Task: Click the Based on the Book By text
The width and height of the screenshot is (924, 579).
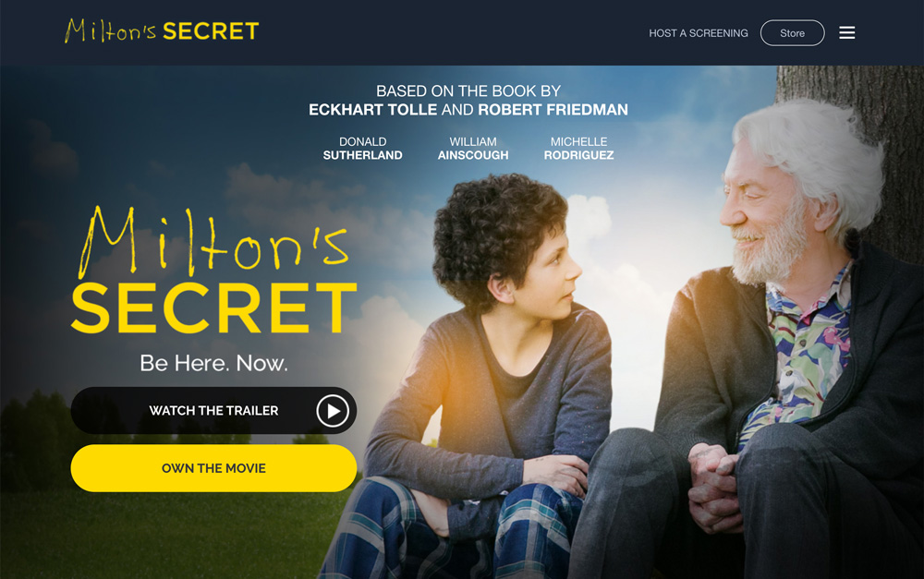Action: coord(468,90)
